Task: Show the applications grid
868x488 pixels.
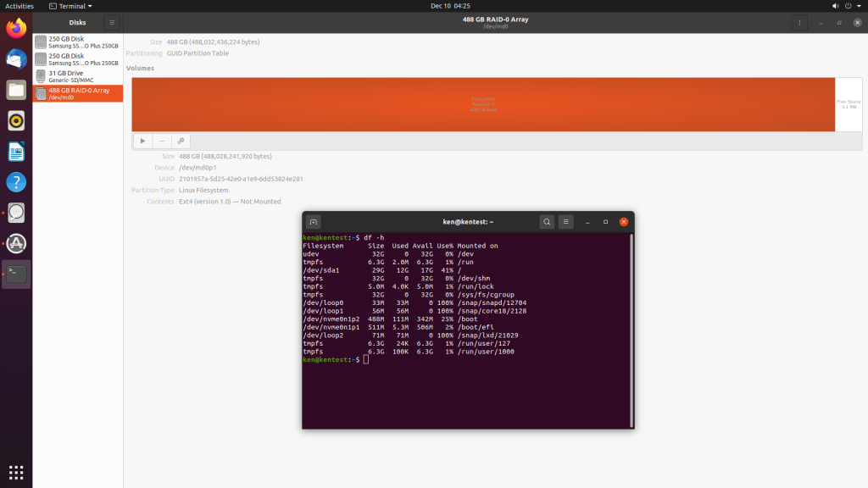Action: pyautogui.click(x=16, y=473)
